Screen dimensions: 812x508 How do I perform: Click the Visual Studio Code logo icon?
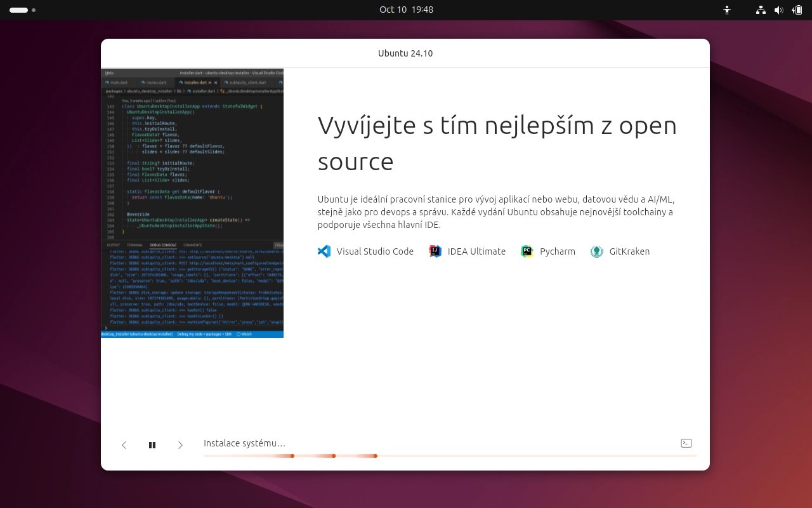pos(324,251)
